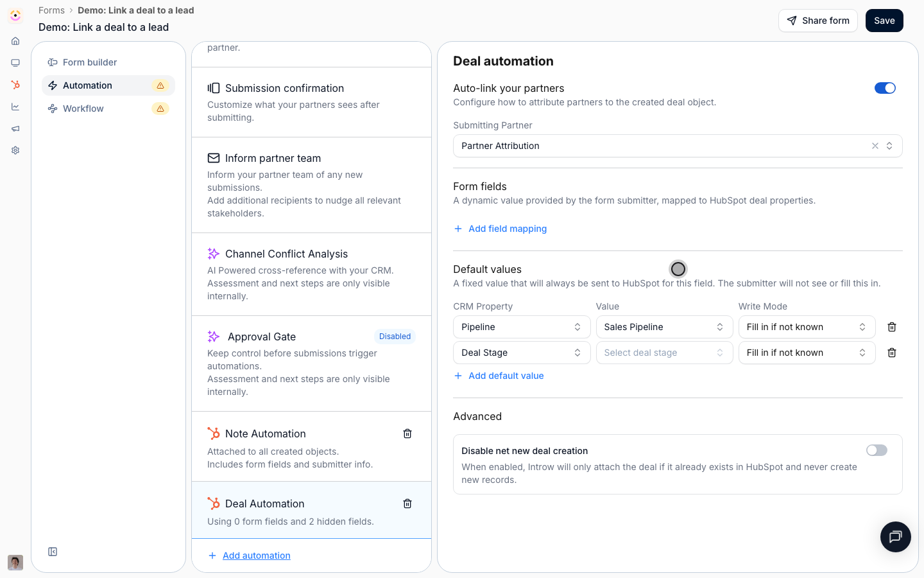Click Add field mapping link
The width and height of the screenshot is (924, 578).
point(508,229)
